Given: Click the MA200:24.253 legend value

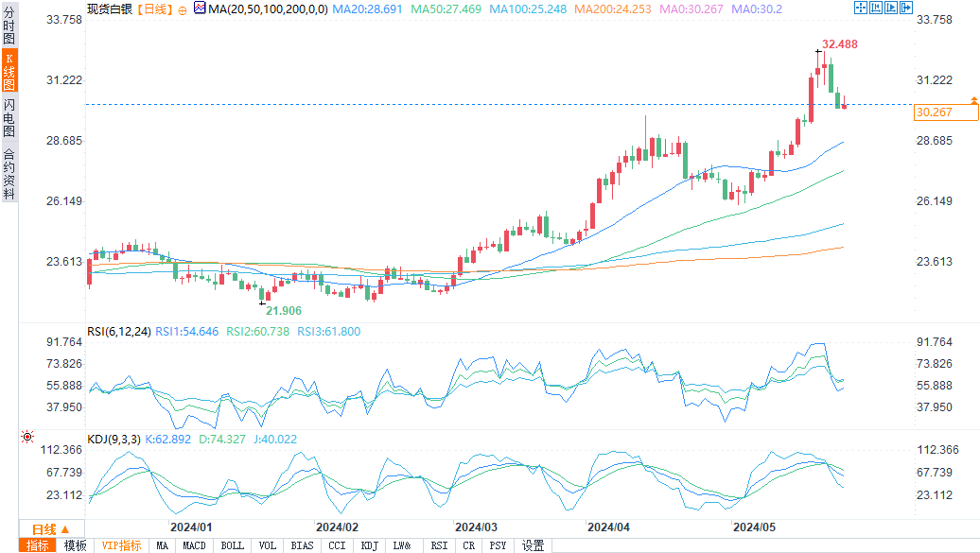Looking at the screenshot, I should click(613, 9).
